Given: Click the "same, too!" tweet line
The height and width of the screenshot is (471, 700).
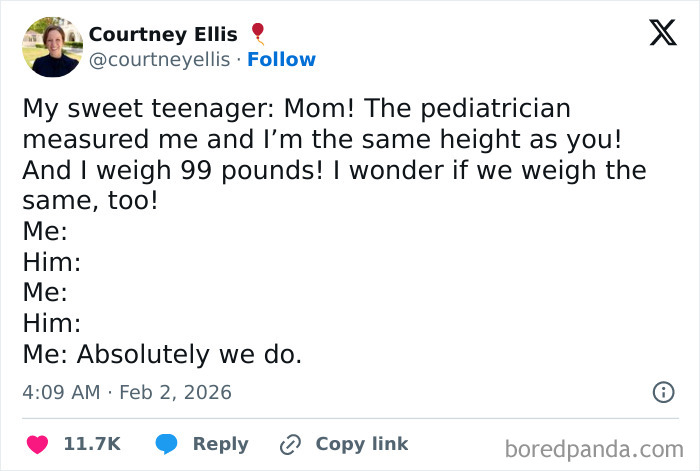Looking at the screenshot, I should (x=91, y=200).
